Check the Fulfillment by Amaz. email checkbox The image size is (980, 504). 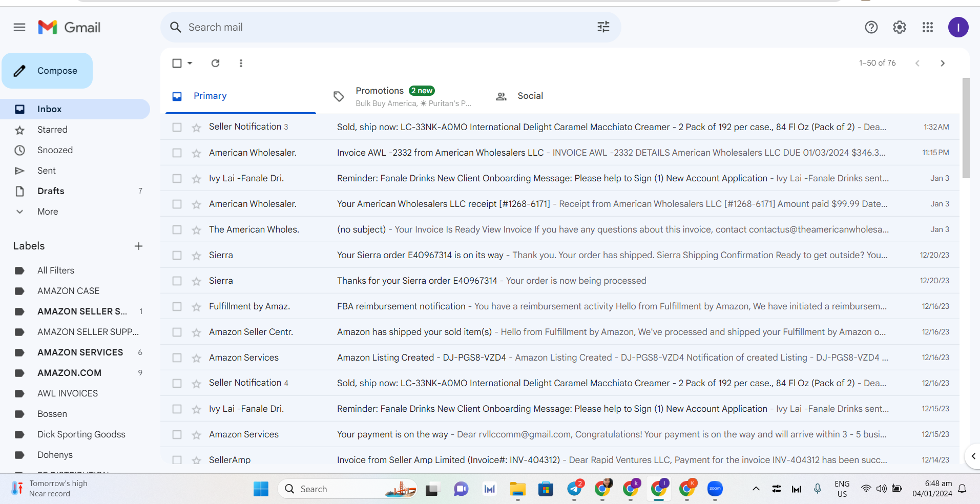point(177,306)
